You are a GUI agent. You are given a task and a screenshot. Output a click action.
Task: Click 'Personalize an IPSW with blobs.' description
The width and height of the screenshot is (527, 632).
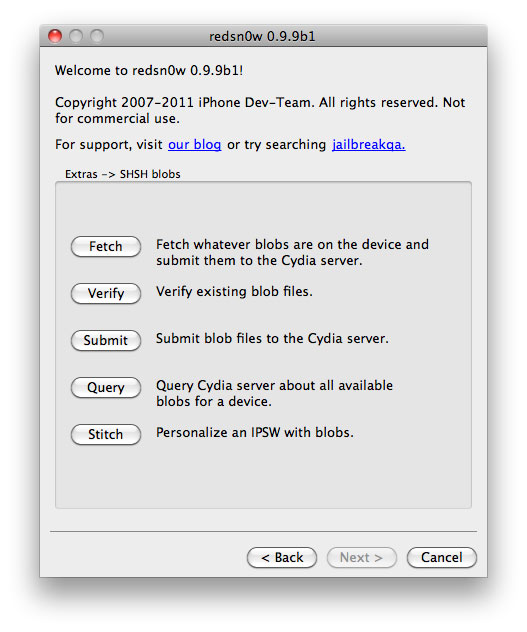255,432
